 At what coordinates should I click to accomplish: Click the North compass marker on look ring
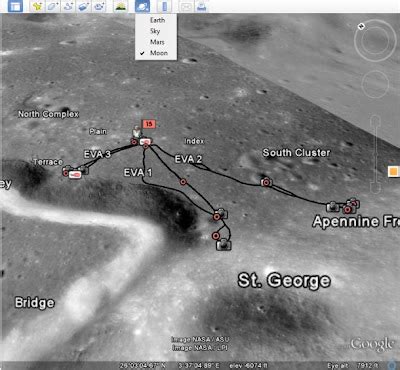[x=361, y=26]
